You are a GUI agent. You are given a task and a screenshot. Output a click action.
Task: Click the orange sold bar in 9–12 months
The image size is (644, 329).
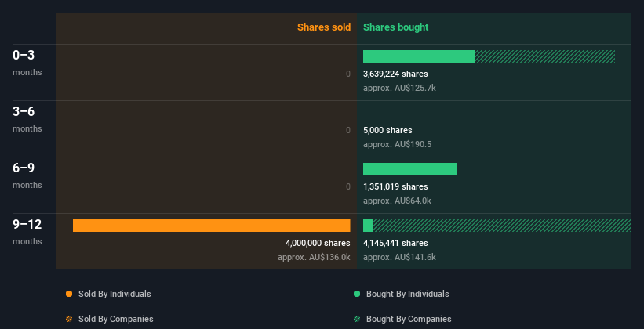tap(212, 226)
